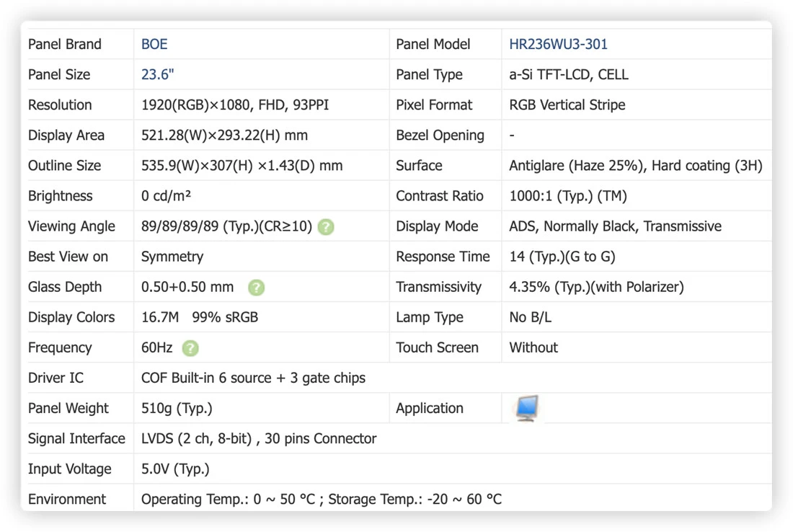Viewport: 793px width, 532px height.
Task: Select the Best View on label
Action: pyautogui.click(x=68, y=257)
